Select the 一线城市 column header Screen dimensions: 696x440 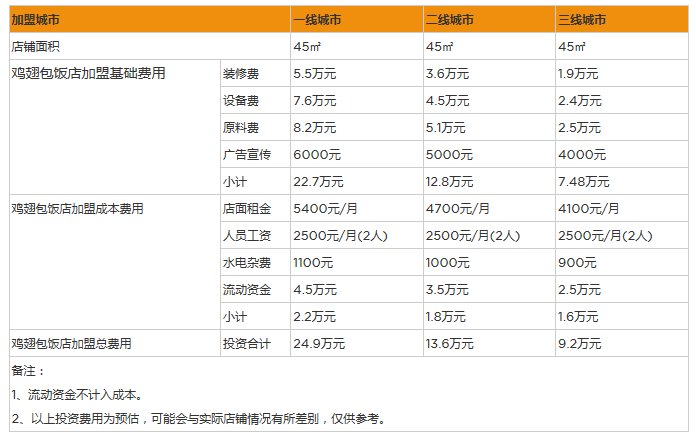tap(318, 20)
